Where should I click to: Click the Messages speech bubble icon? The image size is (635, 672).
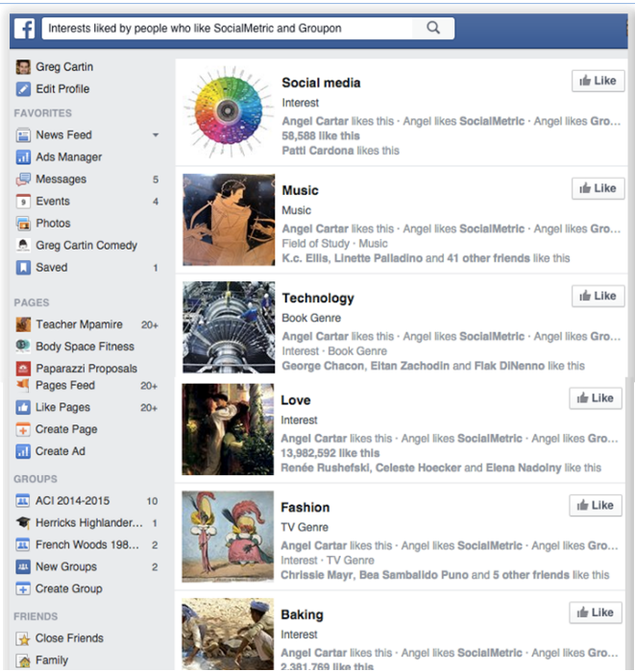(23, 180)
